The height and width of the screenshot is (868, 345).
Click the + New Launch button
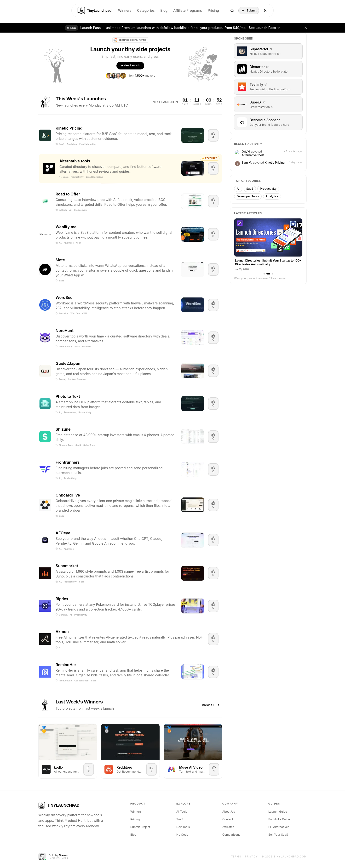click(130, 65)
